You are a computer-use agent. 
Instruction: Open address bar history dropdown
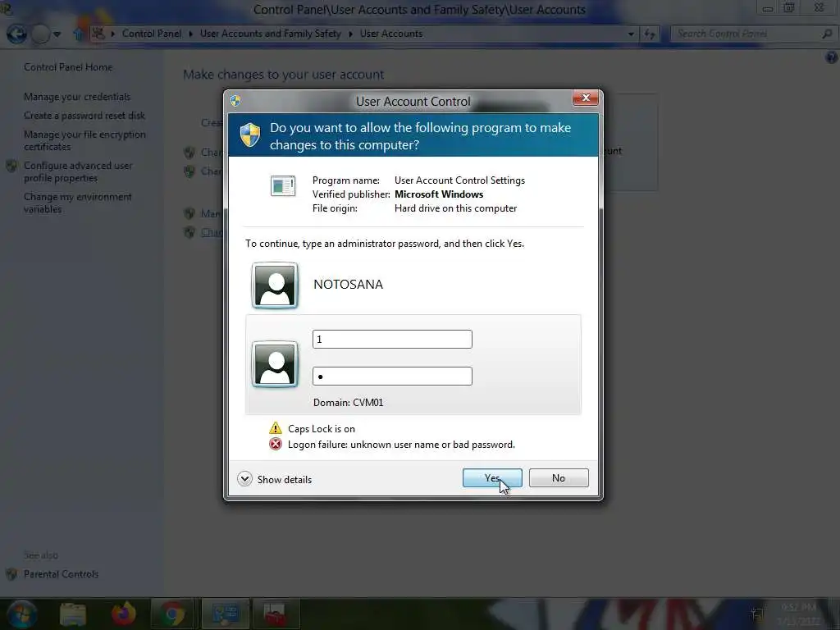click(631, 34)
